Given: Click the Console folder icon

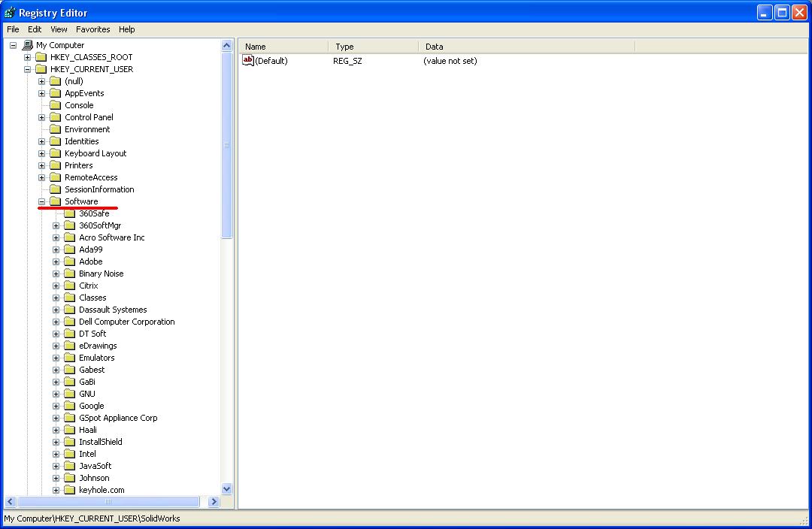Looking at the screenshot, I should pyautogui.click(x=56, y=105).
